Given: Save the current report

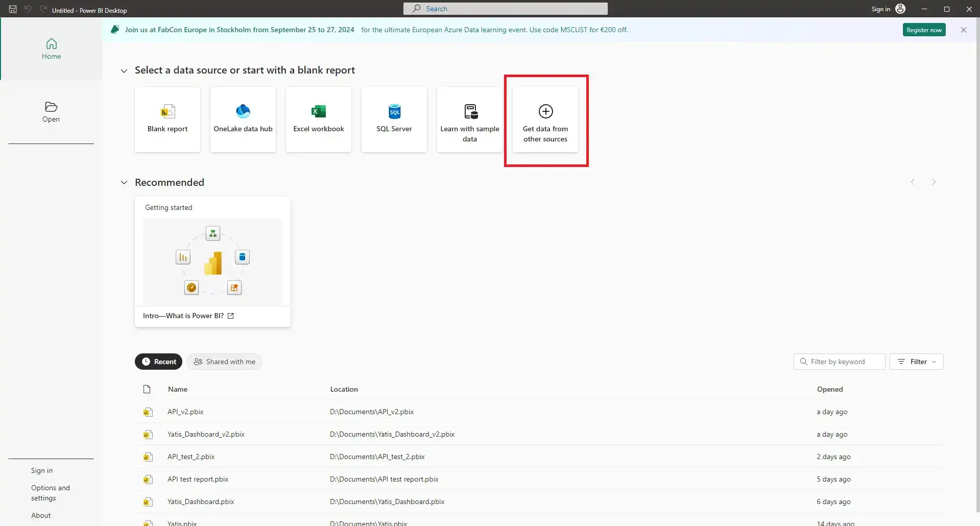Looking at the screenshot, I should (13, 9).
